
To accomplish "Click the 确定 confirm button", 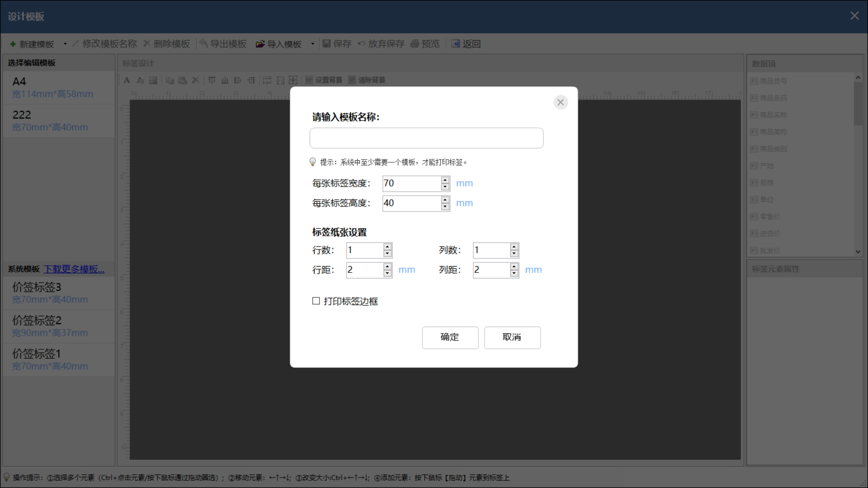I will click(x=450, y=338).
